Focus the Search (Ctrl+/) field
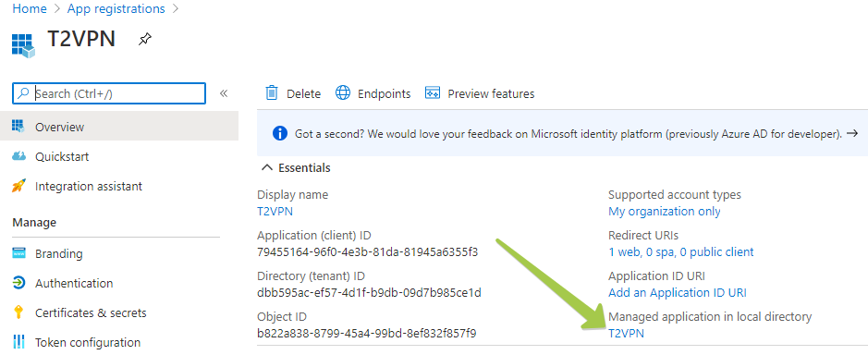The height and width of the screenshot is (355, 868). pos(109,93)
